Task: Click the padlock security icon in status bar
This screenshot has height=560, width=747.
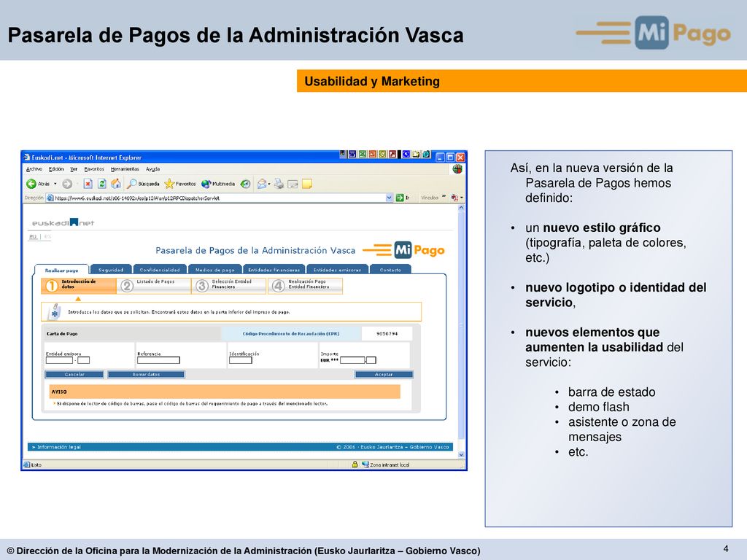Action: click(x=355, y=464)
